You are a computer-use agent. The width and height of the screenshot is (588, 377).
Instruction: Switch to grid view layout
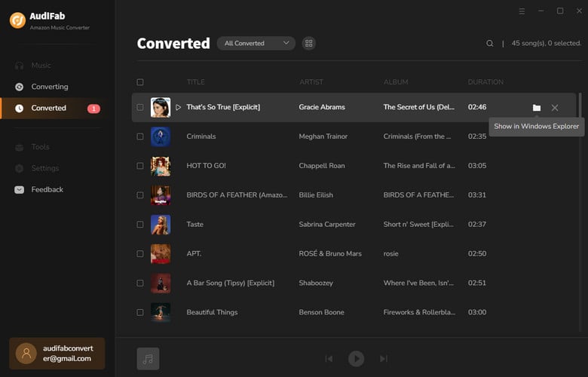coord(309,44)
